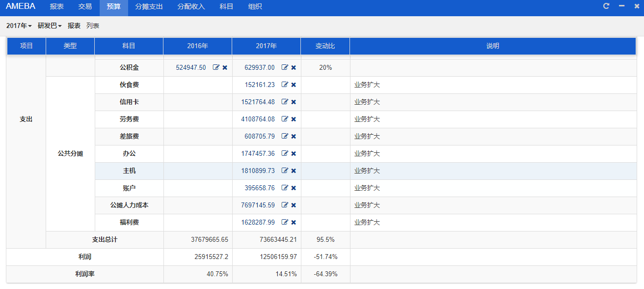This screenshot has height=289, width=644.
Task: Open the 2017年 year dropdown
Action: (19, 26)
